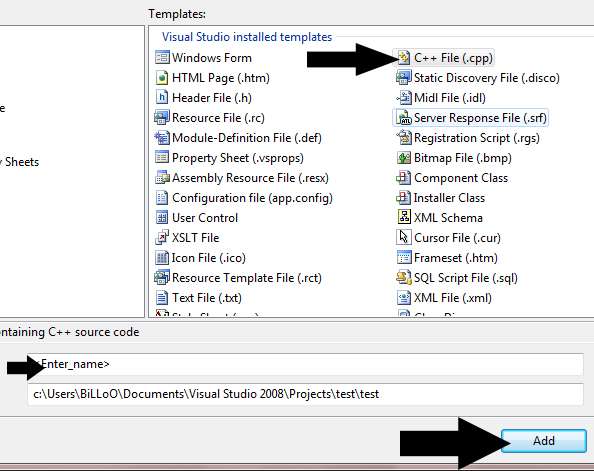Select Server Response File (.srf) icon
The width and height of the screenshot is (594, 471).
pos(404,118)
